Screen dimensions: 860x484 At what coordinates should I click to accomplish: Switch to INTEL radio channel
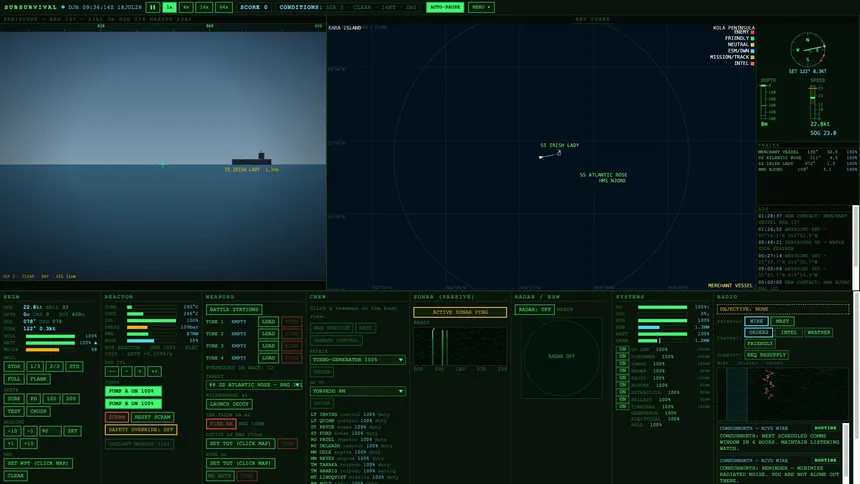tap(789, 332)
